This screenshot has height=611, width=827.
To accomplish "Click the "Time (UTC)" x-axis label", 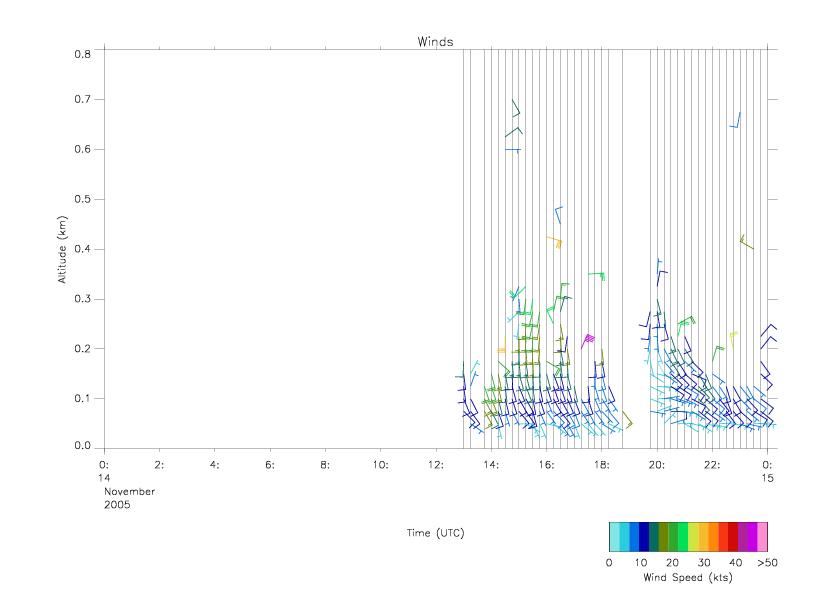I will point(435,533).
